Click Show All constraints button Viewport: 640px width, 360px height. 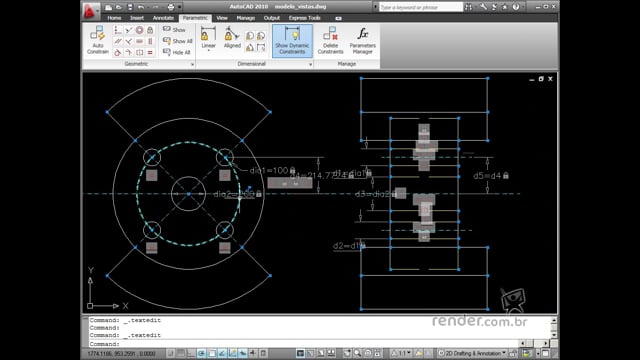click(178, 41)
